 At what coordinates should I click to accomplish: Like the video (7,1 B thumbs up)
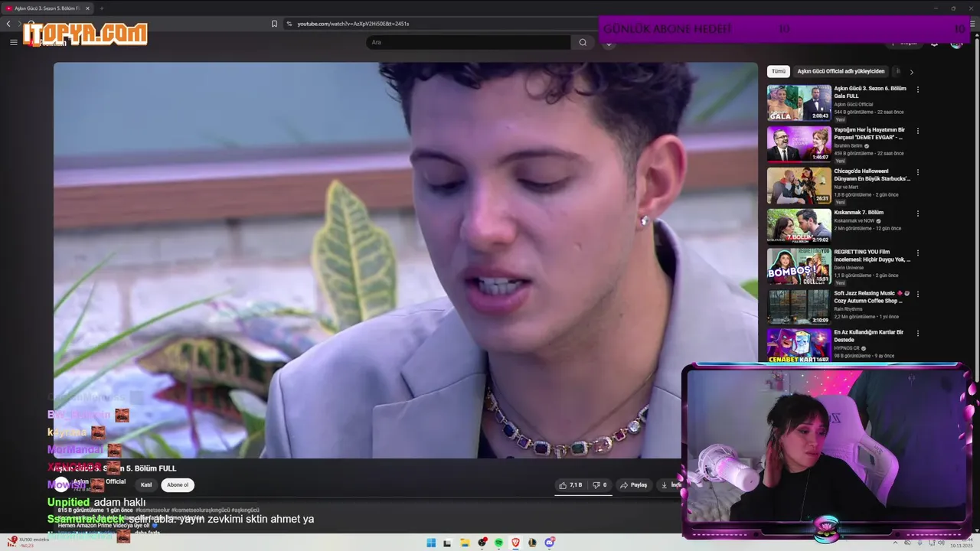click(570, 484)
